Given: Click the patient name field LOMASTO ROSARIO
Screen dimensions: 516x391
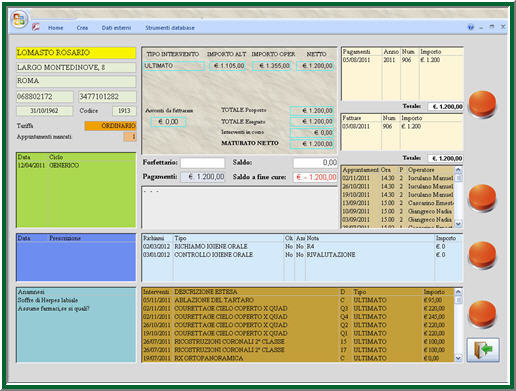Looking at the screenshot, I should tap(76, 53).
